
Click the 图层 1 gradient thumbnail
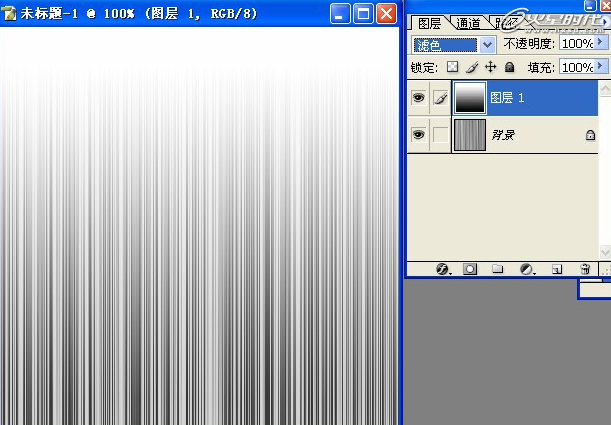tap(469, 98)
